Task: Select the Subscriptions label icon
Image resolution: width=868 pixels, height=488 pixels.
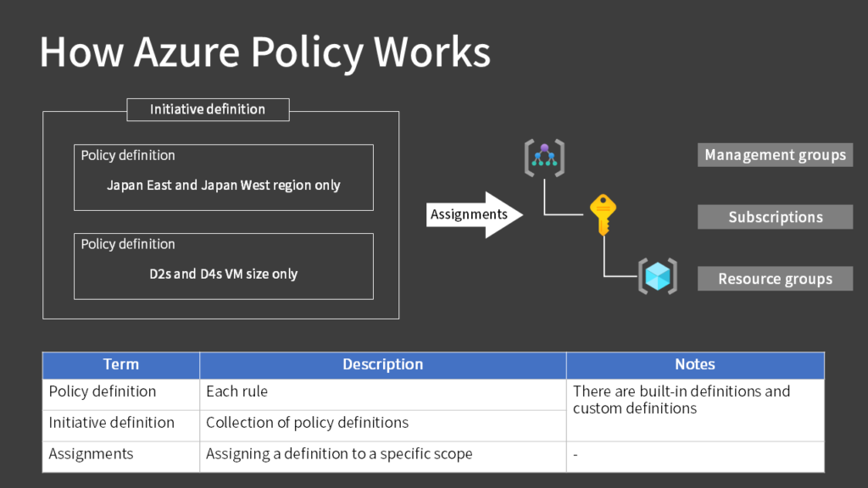Action: [774, 216]
